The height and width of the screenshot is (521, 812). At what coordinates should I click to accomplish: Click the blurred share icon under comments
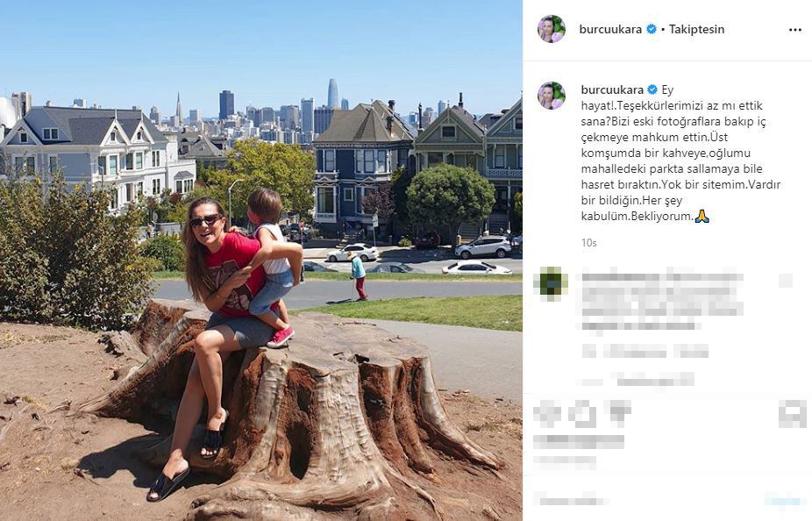[618, 413]
